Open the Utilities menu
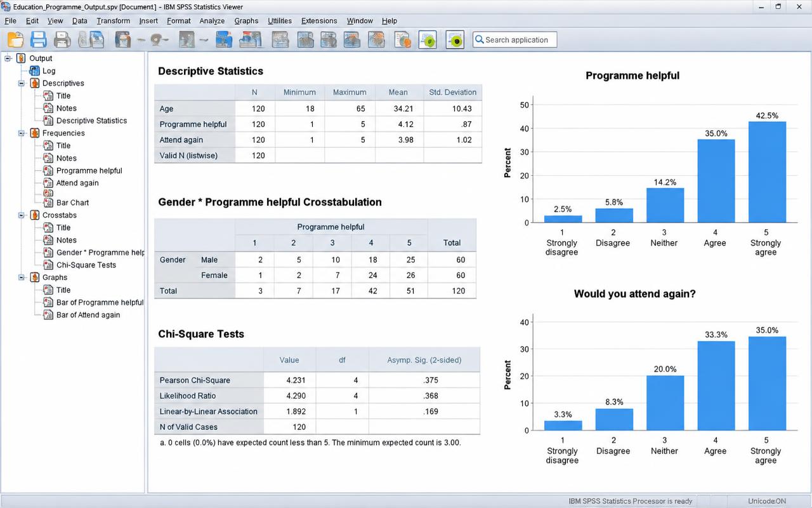Viewport: 812px width, 508px height. (280, 21)
